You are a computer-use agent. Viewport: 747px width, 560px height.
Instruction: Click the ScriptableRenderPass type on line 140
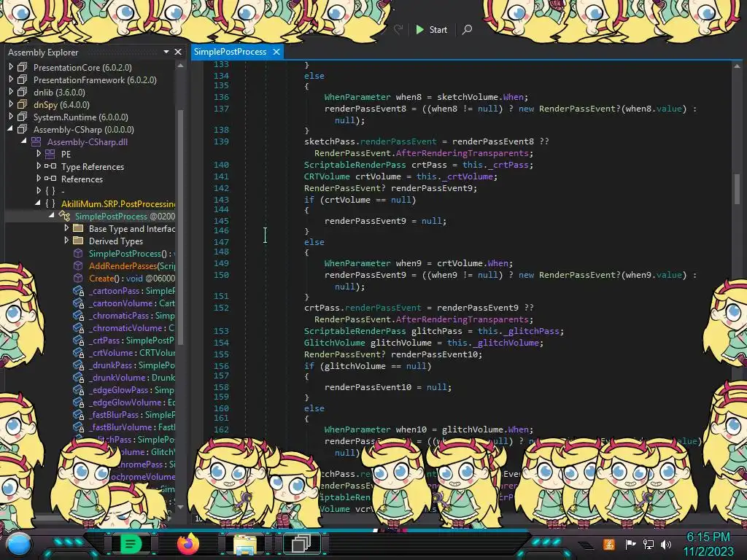pos(355,165)
